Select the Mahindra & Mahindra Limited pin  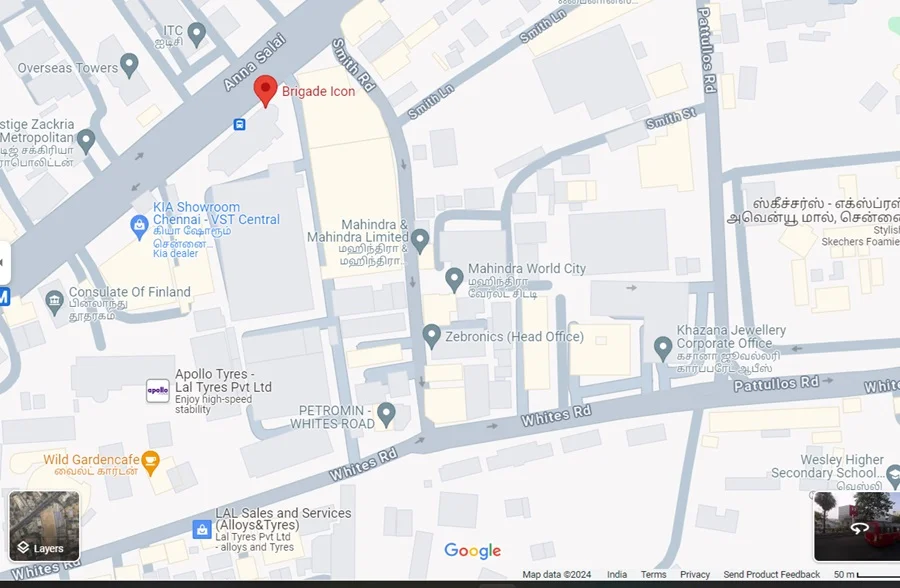(x=420, y=241)
